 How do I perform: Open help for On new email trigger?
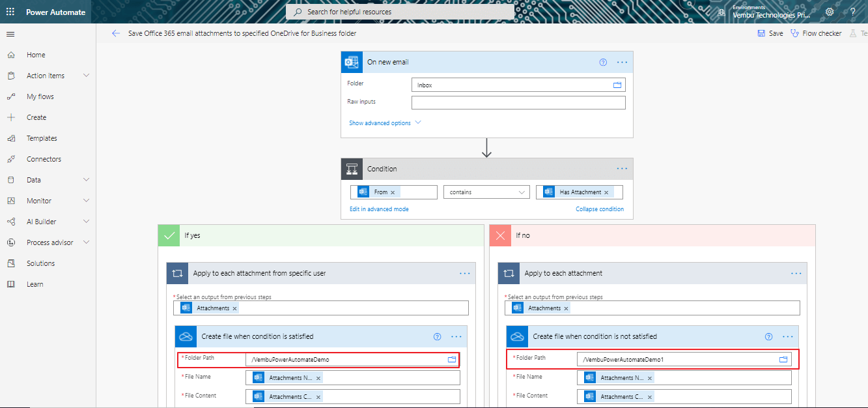[603, 62]
